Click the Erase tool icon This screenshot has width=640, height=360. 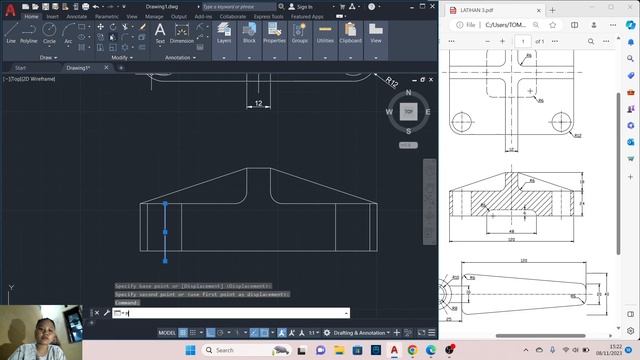tap(142, 27)
